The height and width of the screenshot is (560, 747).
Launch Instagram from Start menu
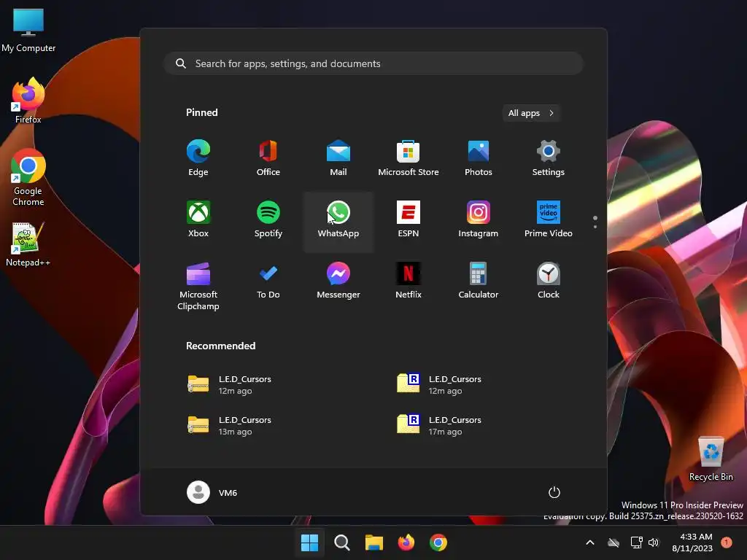479,219
